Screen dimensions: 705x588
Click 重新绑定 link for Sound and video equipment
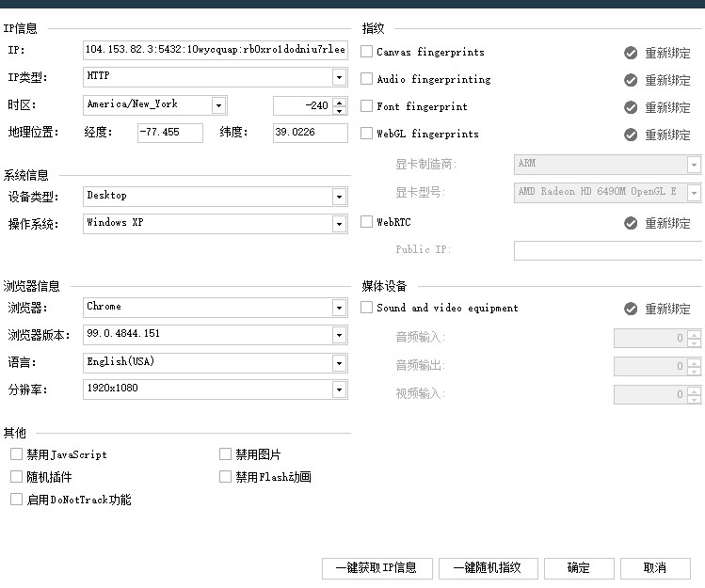(x=667, y=309)
